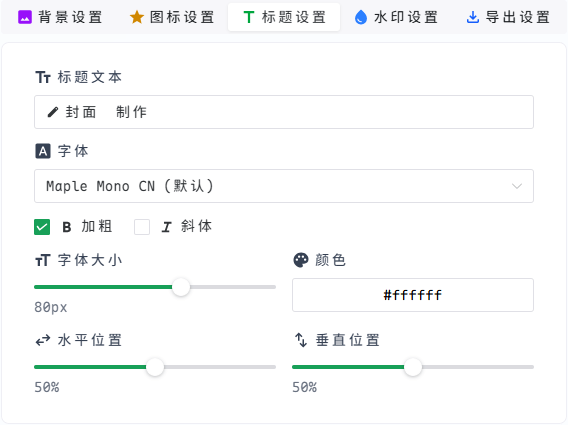Viewport: 568px width, 425px height.
Task: Click the pencil icon in the title text field
Action: click(53, 112)
